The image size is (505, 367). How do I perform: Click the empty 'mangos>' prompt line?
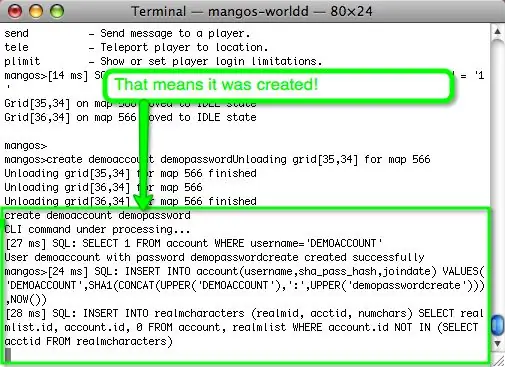[26, 146]
